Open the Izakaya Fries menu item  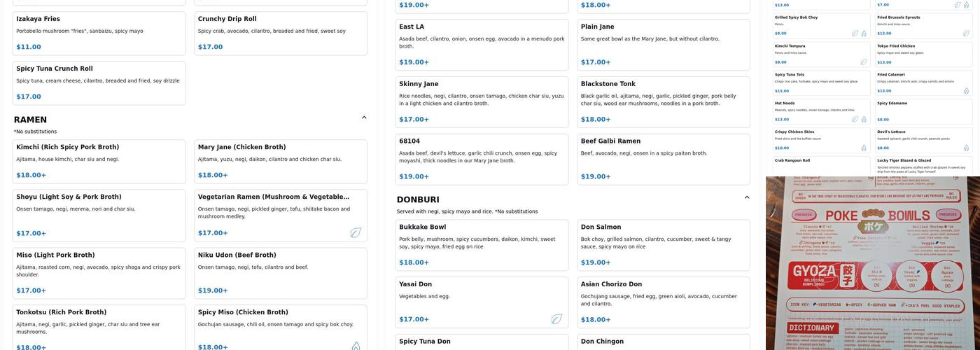point(99,33)
